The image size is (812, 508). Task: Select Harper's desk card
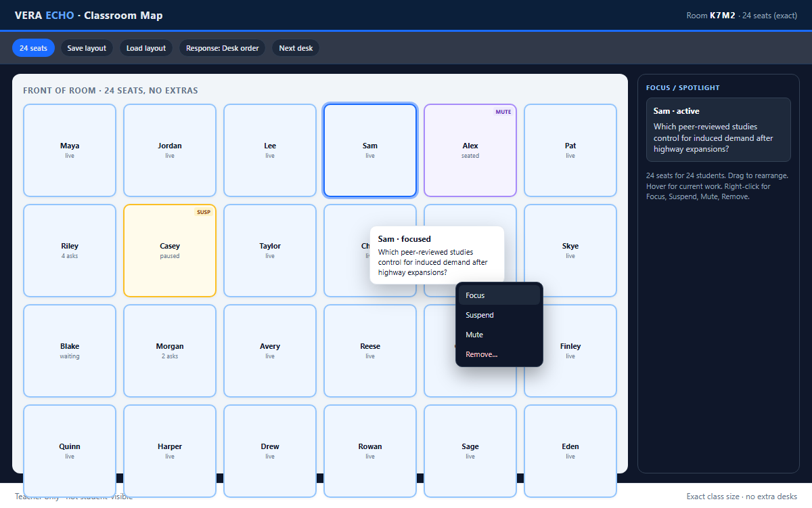point(170,451)
